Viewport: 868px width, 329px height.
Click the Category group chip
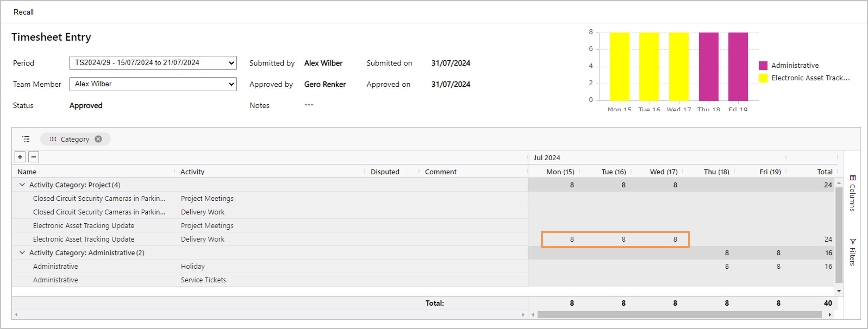tap(75, 139)
